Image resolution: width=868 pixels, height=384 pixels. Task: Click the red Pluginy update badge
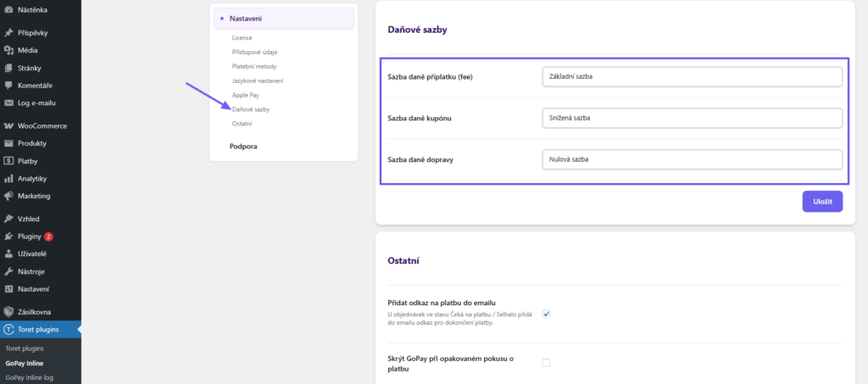tap(48, 237)
